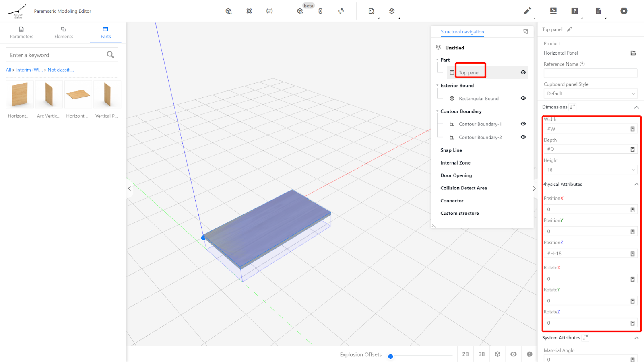Hide the Top panel part

click(523, 72)
